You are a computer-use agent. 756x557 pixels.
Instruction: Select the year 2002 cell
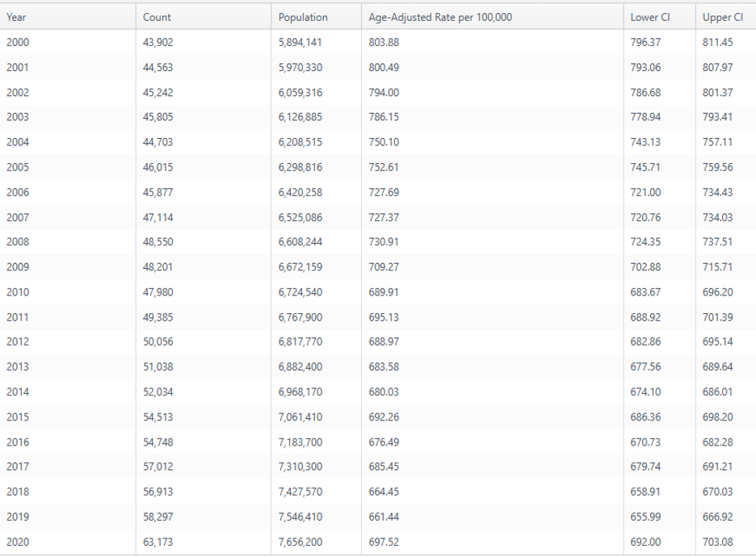(18, 93)
